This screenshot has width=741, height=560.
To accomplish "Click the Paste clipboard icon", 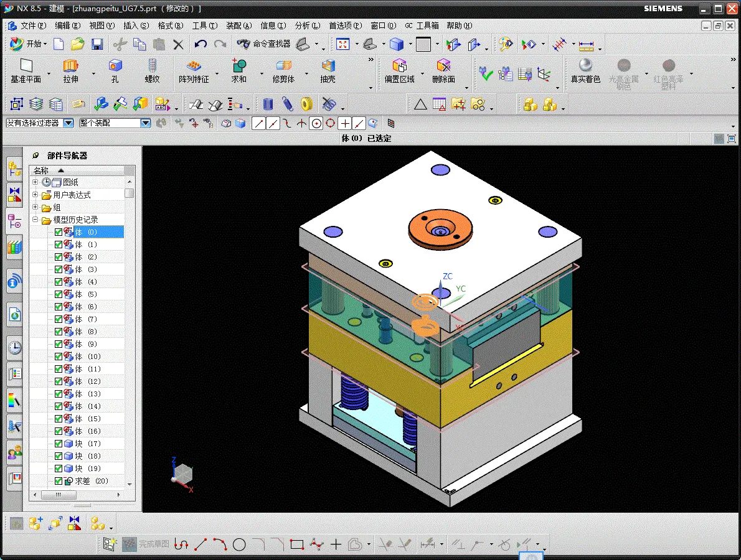I will pyautogui.click(x=159, y=44).
